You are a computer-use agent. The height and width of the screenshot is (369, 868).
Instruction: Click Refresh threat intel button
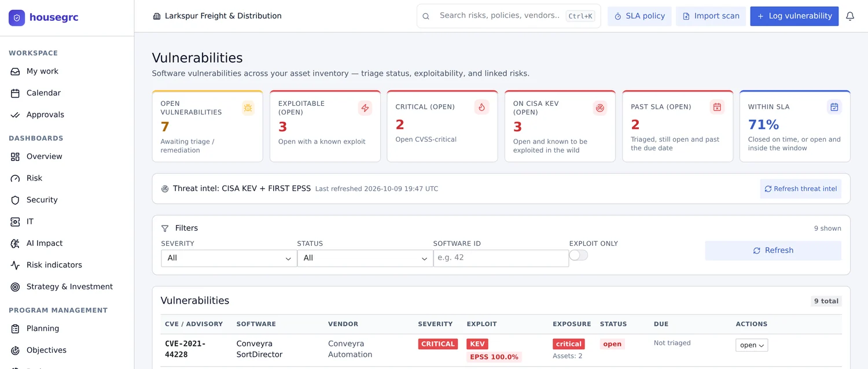pyautogui.click(x=801, y=189)
